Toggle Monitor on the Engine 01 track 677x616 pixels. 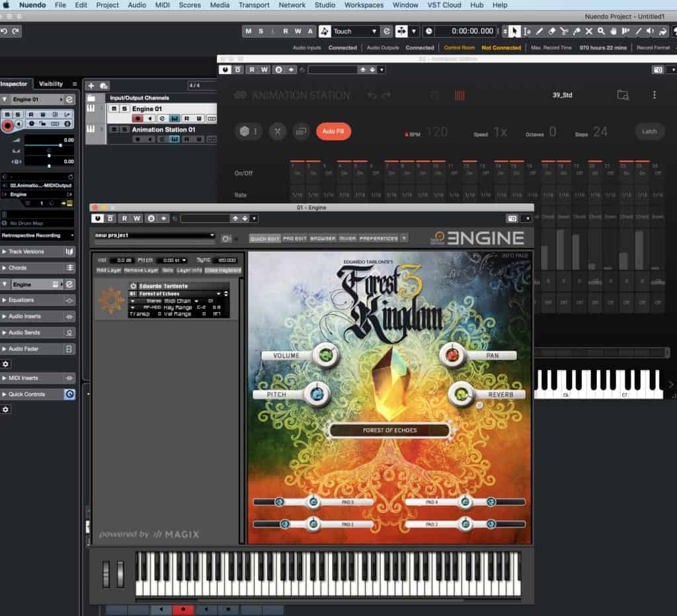150,118
